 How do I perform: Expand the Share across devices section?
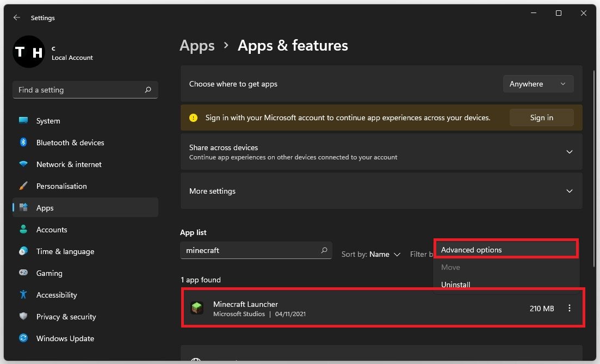click(x=569, y=152)
